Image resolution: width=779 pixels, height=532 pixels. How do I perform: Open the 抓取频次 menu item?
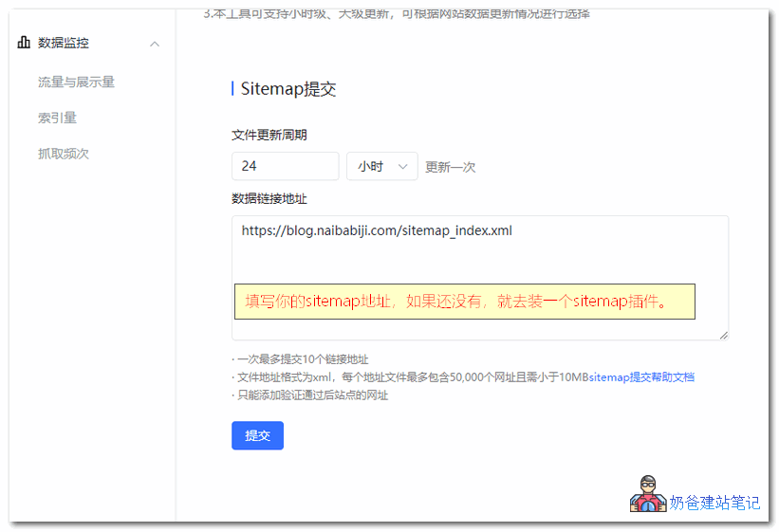[x=63, y=154]
